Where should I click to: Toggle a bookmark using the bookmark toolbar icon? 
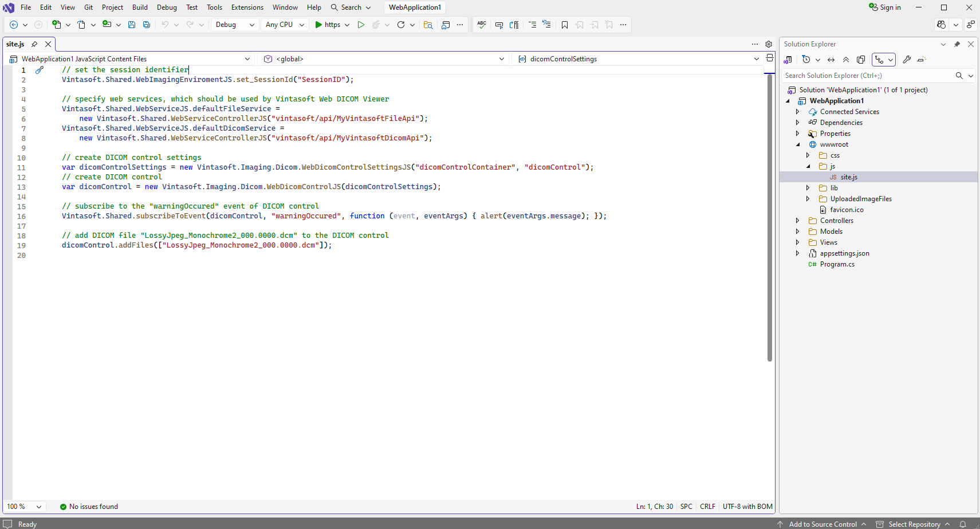[565, 25]
